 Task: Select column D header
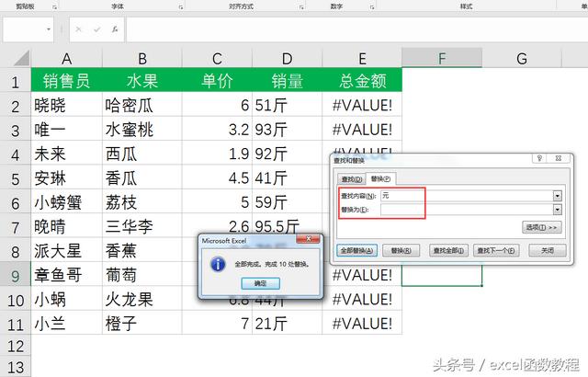[x=288, y=59]
